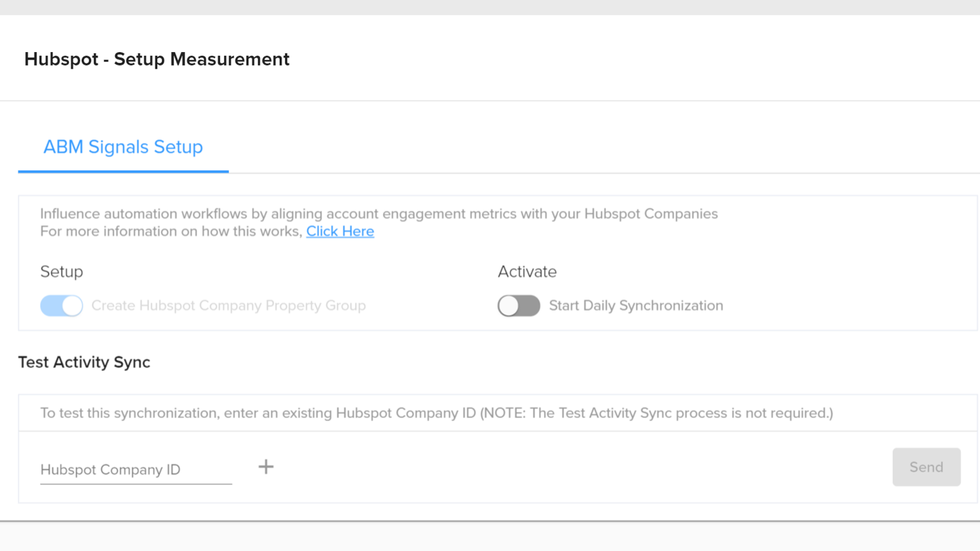This screenshot has width=980, height=551.
Task: Click the Create Hubspot Company Property Group label
Action: click(x=228, y=305)
